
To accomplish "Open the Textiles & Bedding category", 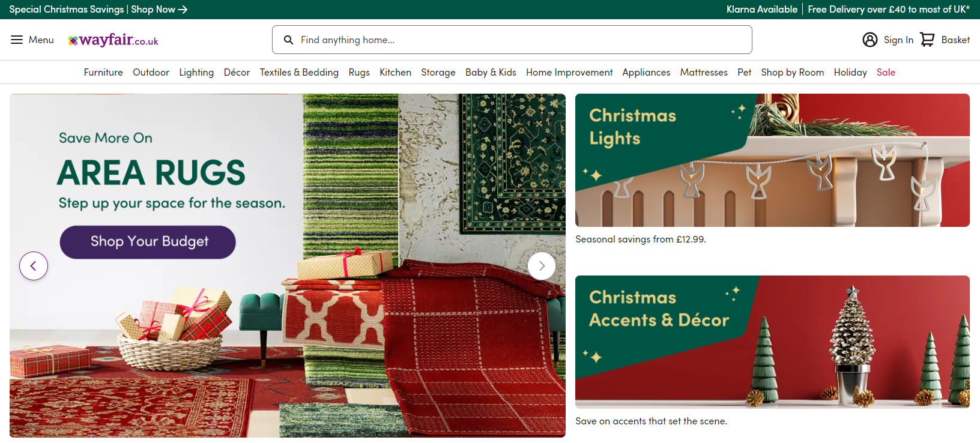I will [299, 72].
